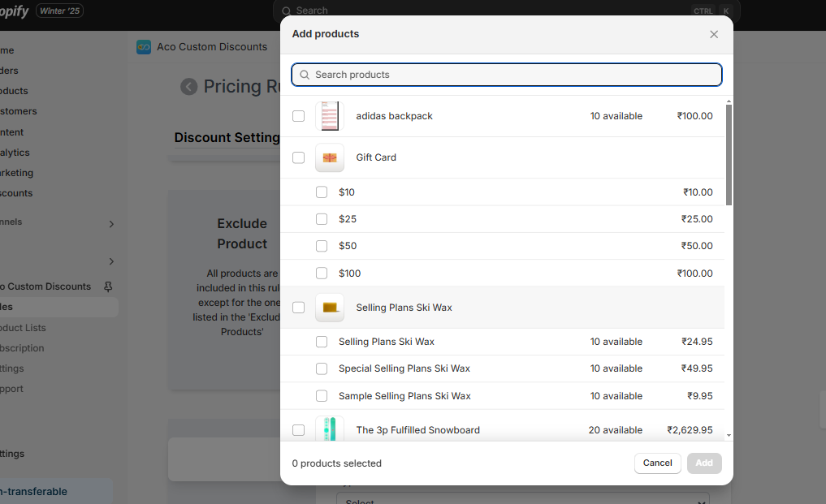Click the pin icon beside Custom Discounts
The width and height of the screenshot is (826, 504).
click(108, 286)
